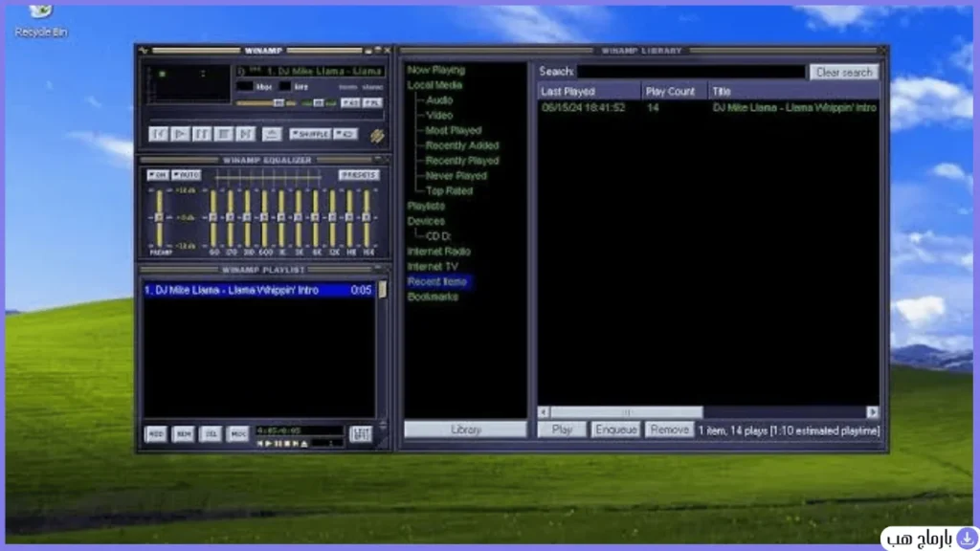Select Internet TV in library tree
Viewport: 980px width, 551px height.
(x=433, y=266)
